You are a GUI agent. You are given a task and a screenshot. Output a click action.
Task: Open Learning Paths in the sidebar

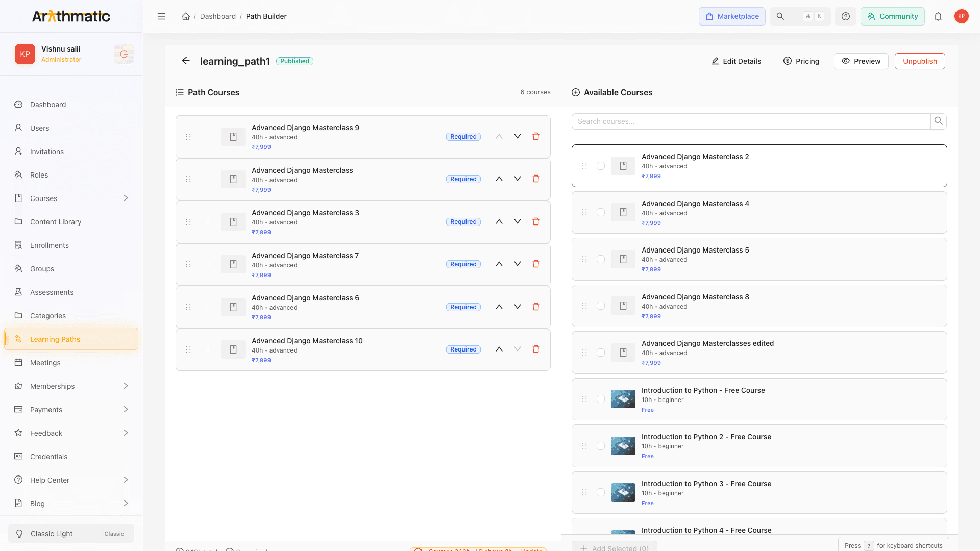(x=71, y=339)
